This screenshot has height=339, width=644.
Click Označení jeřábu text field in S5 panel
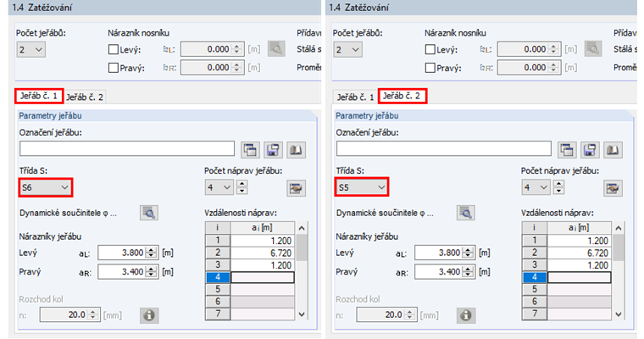443,149
